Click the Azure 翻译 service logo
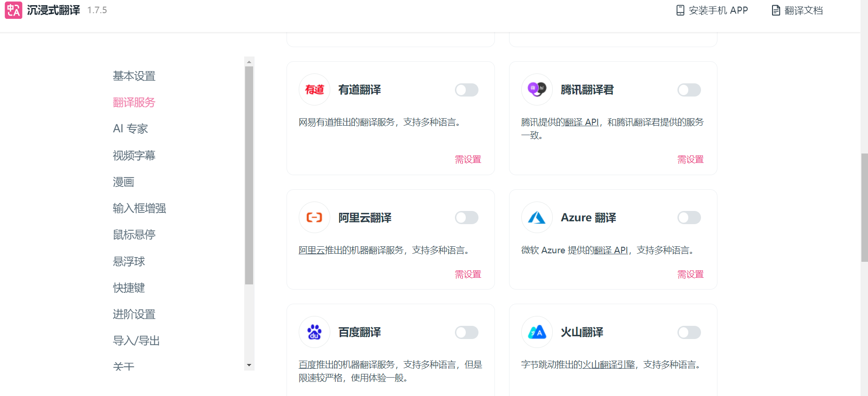Viewport: 868px width, 396px height. [x=537, y=218]
